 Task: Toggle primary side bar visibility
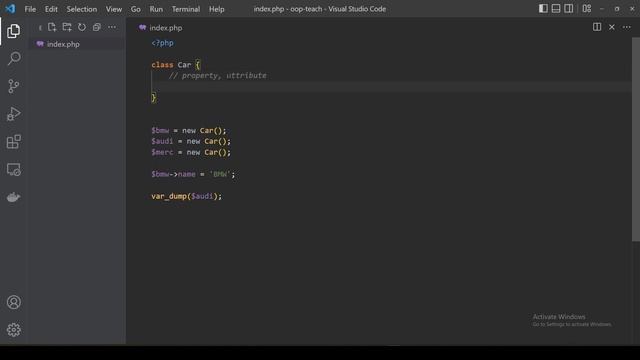pos(543,9)
